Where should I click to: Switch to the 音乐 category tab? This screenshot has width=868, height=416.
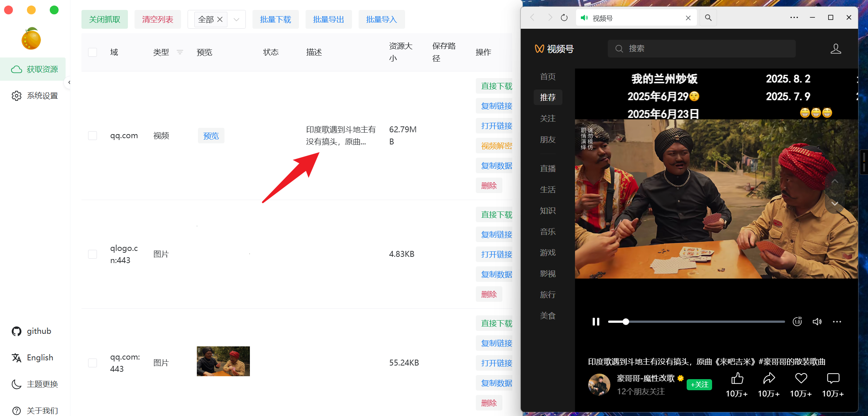(x=548, y=231)
